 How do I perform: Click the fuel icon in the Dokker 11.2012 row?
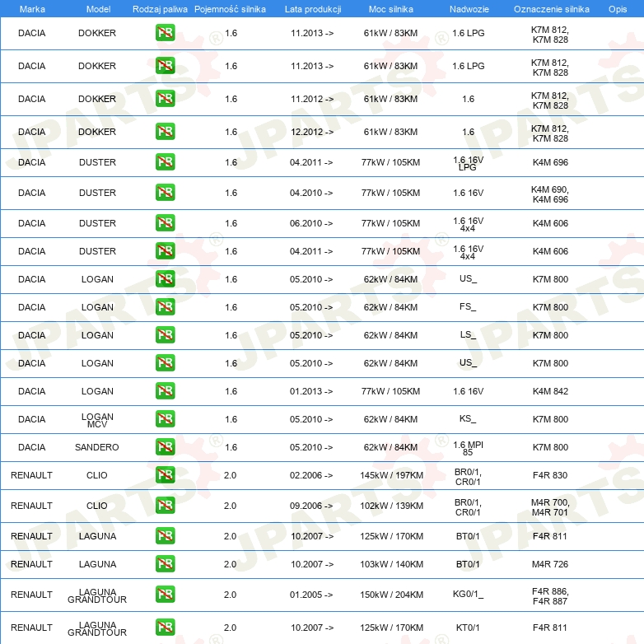(165, 99)
